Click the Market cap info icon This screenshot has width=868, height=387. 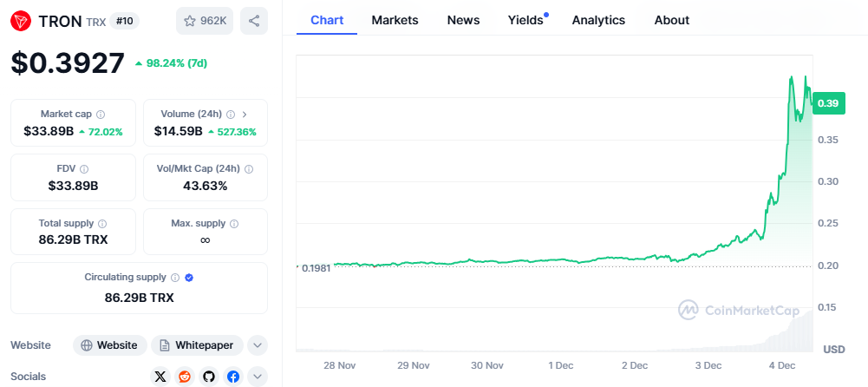click(101, 115)
